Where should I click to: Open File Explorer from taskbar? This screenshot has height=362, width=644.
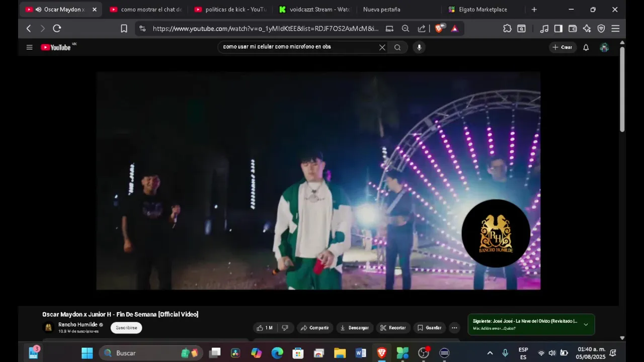click(x=340, y=353)
